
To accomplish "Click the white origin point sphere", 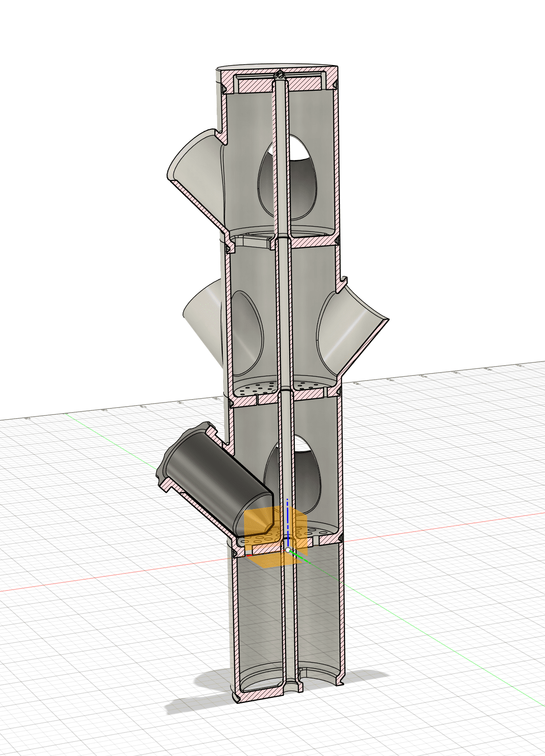I will [288, 550].
